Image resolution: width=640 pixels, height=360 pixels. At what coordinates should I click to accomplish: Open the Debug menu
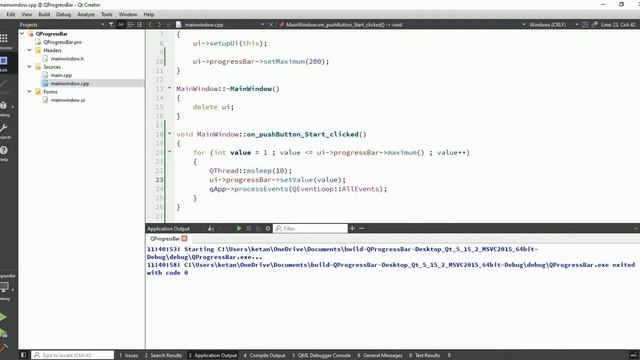(63, 14)
